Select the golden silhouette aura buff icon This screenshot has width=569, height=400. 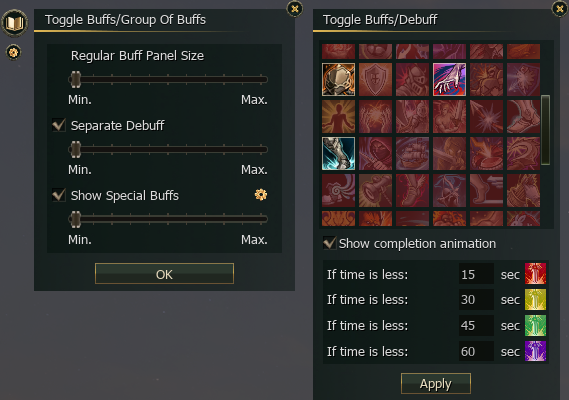click(x=338, y=117)
